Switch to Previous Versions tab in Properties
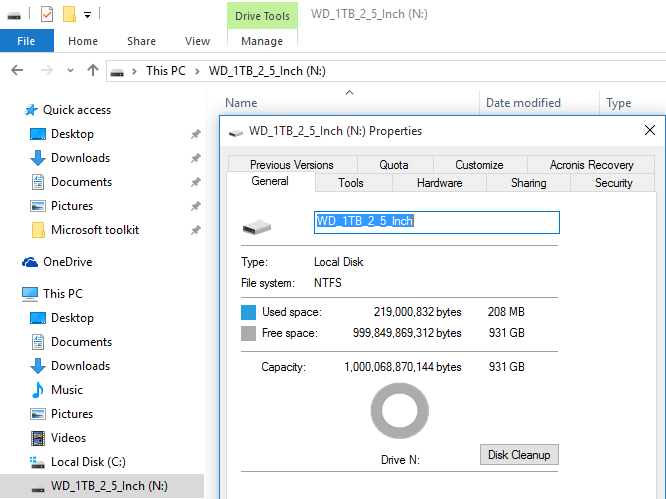This screenshot has width=666, height=499. click(x=292, y=164)
